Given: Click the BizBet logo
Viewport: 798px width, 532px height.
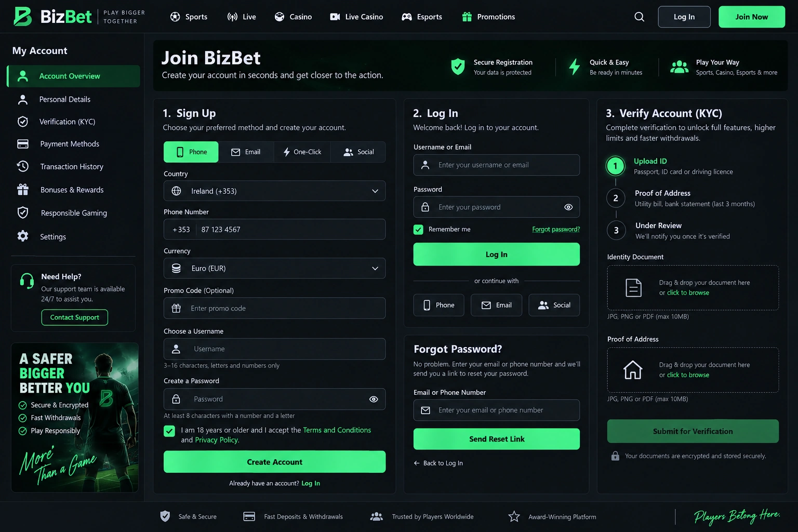Looking at the screenshot, I should (x=52, y=17).
